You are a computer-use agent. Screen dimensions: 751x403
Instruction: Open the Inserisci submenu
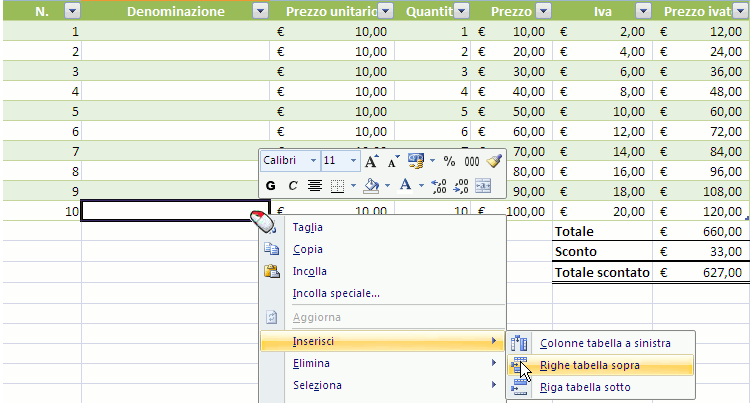point(383,341)
